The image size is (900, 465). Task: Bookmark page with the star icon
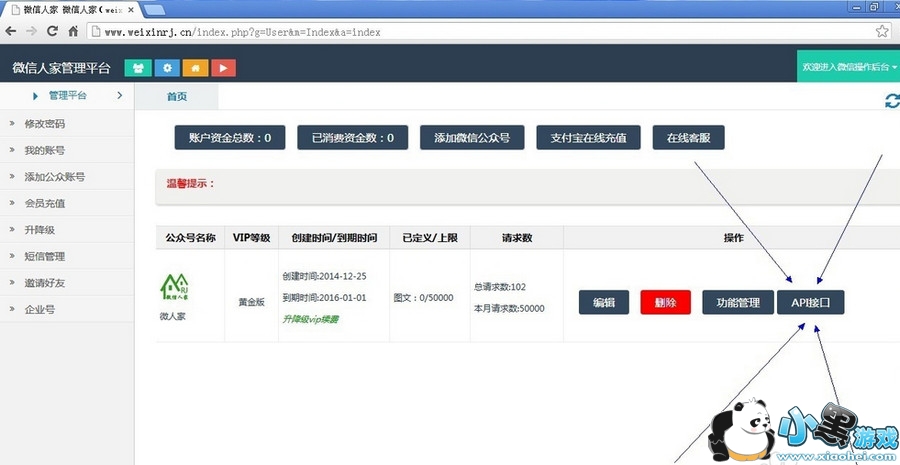point(882,32)
